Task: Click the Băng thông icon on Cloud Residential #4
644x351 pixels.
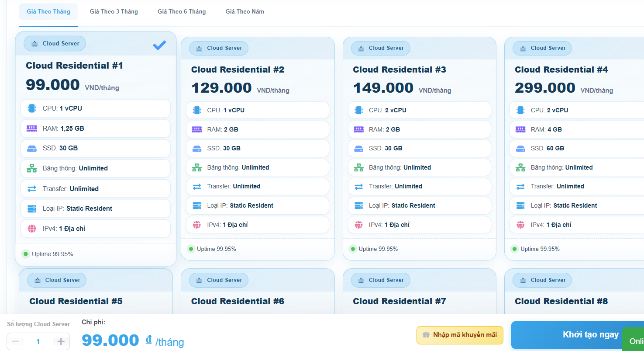Action: [x=520, y=167]
